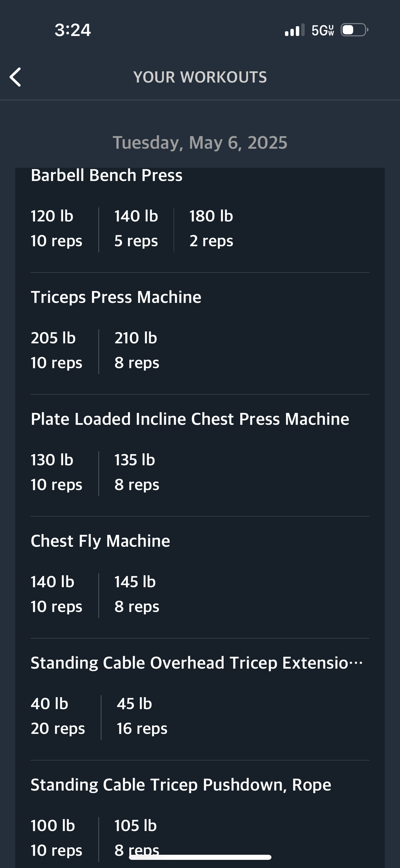
Task: Select Plate Loaded Incline Chest Press Machine
Action: click(x=190, y=419)
